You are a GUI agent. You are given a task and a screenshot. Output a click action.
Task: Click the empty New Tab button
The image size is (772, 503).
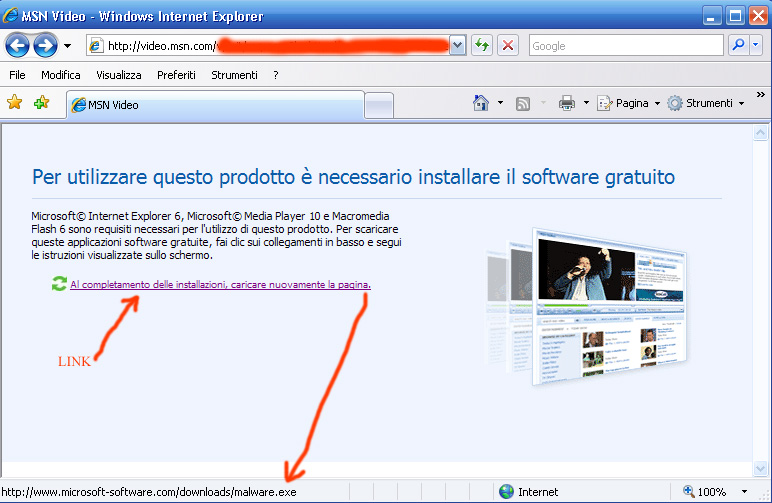point(379,105)
